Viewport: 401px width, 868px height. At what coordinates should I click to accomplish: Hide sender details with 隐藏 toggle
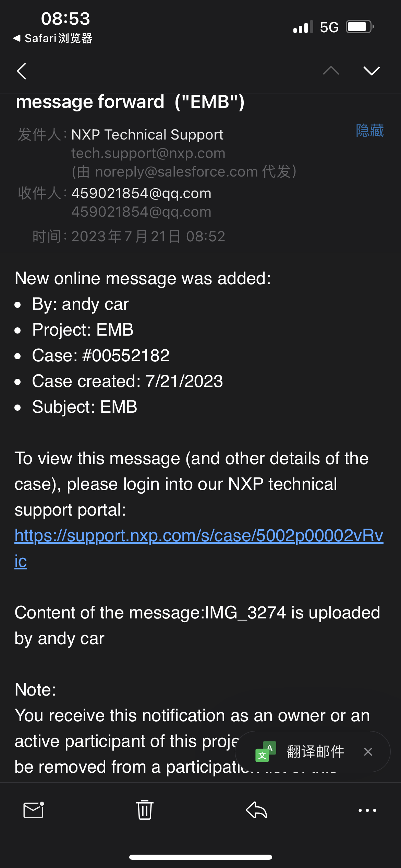pos(369,131)
